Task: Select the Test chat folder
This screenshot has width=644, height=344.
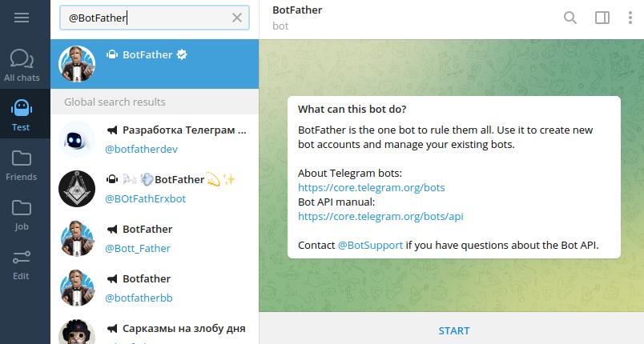Action: pyautogui.click(x=22, y=114)
